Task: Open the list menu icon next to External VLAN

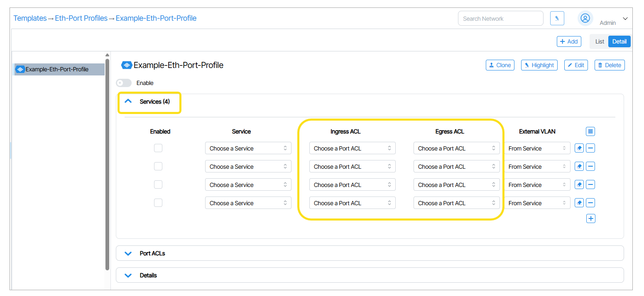Action: tap(590, 131)
